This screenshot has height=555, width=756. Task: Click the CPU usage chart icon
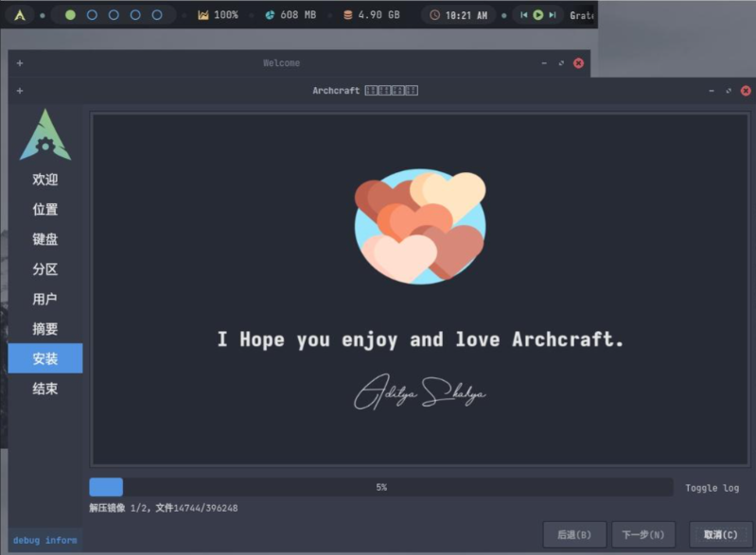[x=203, y=15]
